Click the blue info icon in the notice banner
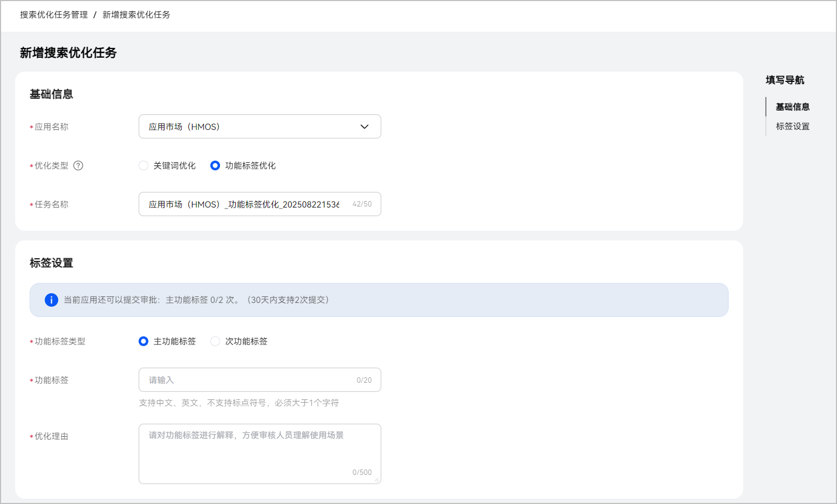 point(51,300)
